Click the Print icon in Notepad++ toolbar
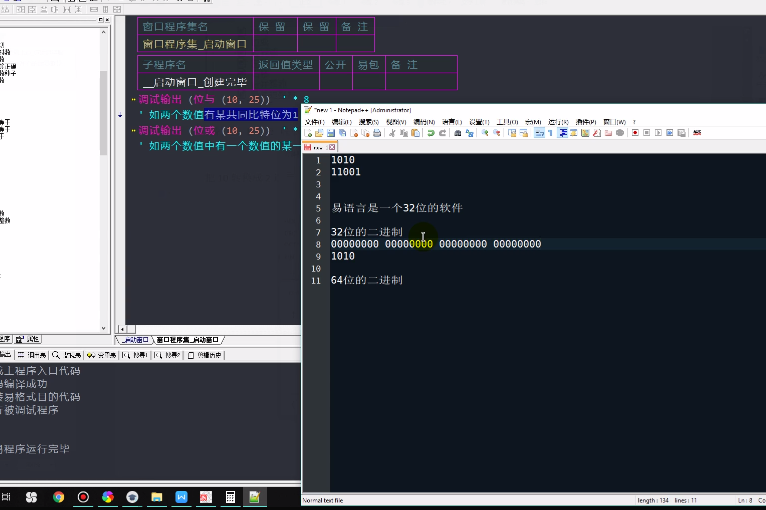This screenshot has width=766, height=510. 375,133
